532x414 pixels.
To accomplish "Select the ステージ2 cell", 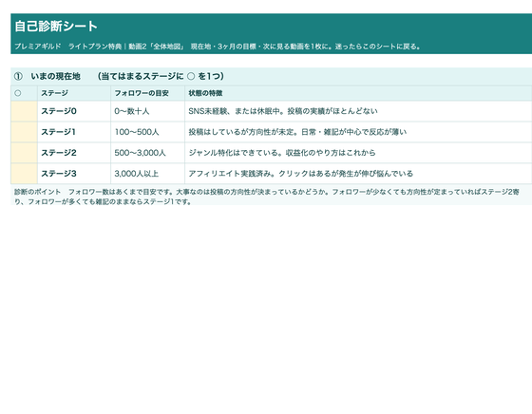I will [x=74, y=153].
